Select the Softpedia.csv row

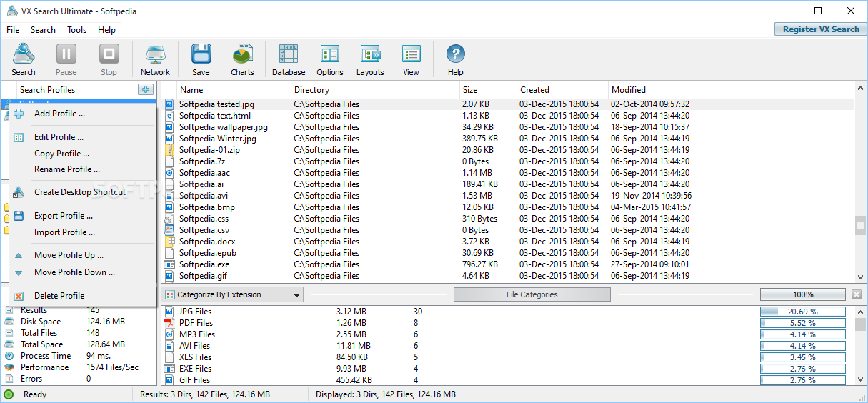tap(508, 230)
